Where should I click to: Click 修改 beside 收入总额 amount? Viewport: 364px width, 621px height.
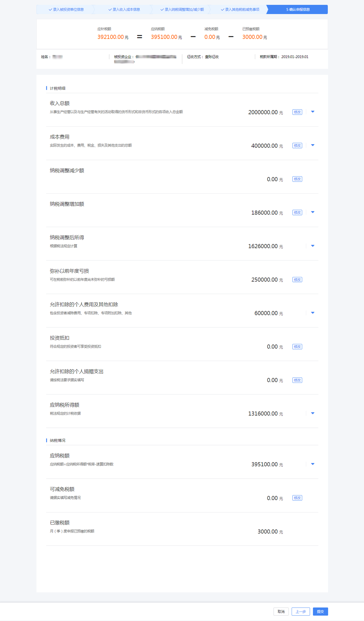tap(297, 112)
